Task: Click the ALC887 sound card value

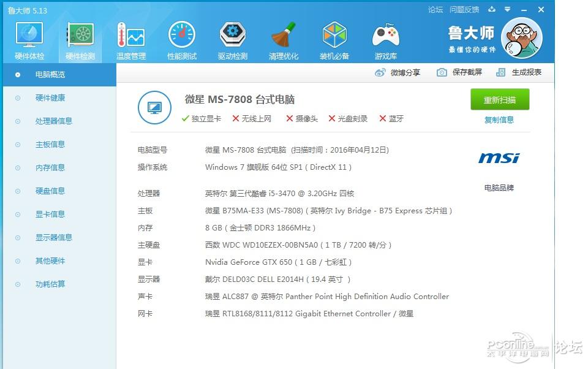Action: pyautogui.click(x=327, y=297)
